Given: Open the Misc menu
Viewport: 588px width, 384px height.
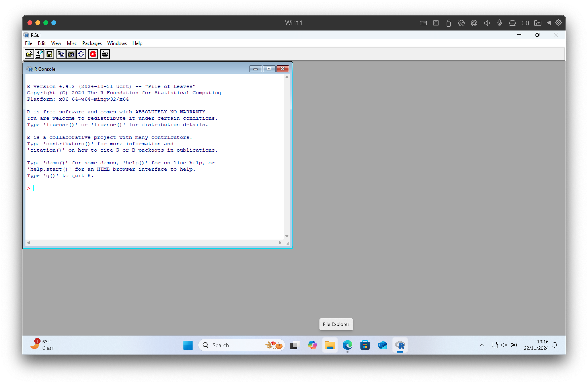Looking at the screenshot, I should 72,43.
